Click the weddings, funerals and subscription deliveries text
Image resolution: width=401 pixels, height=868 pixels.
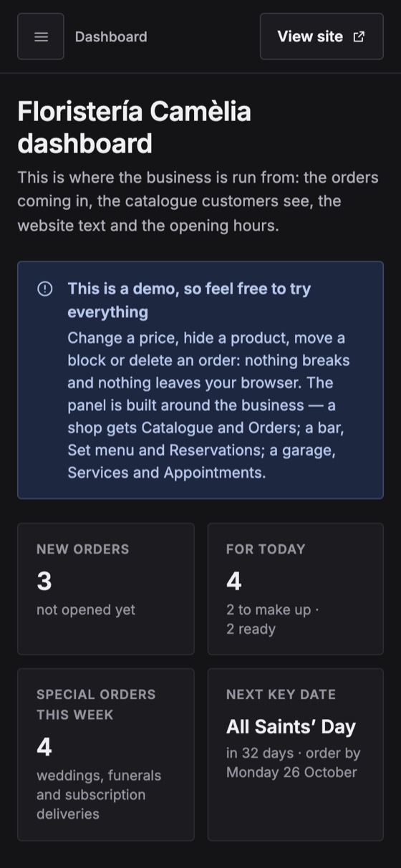[x=99, y=795]
